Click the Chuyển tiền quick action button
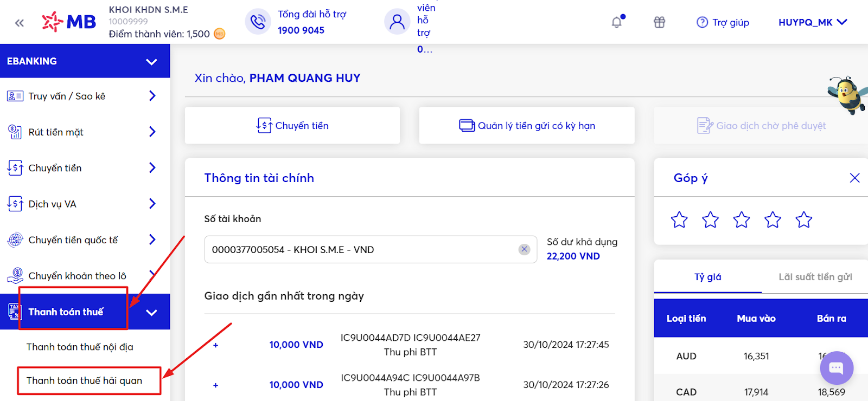 (x=292, y=125)
